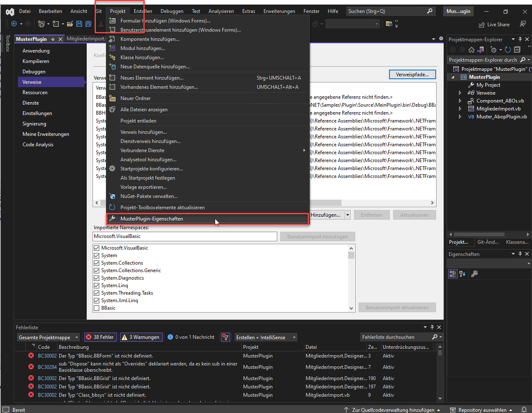
Task: Toggle the System.Threading.Tasks checkbox
Action: click(x=97, y=293)
